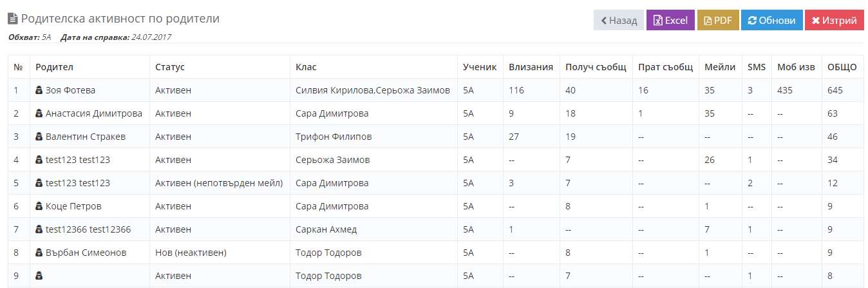The width and height of the screenshot is (868, 288).
Task: Open parent Зоя Фотева's name
Action: tap(70, 90)
